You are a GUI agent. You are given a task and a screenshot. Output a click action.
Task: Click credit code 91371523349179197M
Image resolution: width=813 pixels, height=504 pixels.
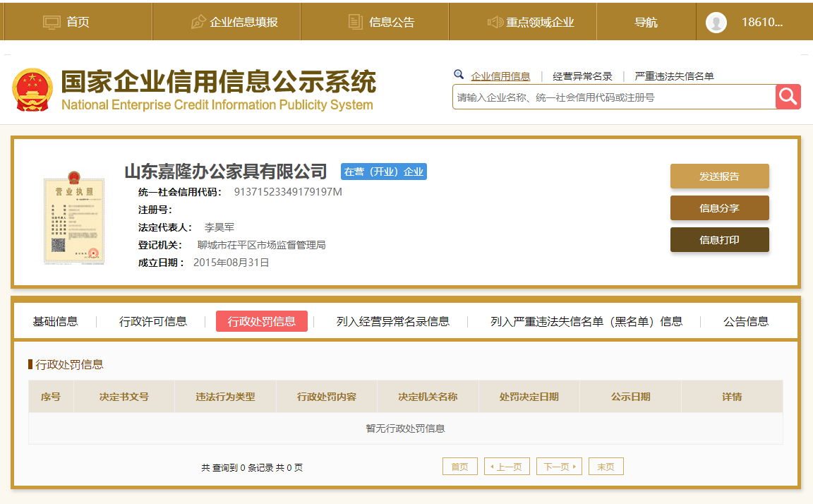coord(288,192)
